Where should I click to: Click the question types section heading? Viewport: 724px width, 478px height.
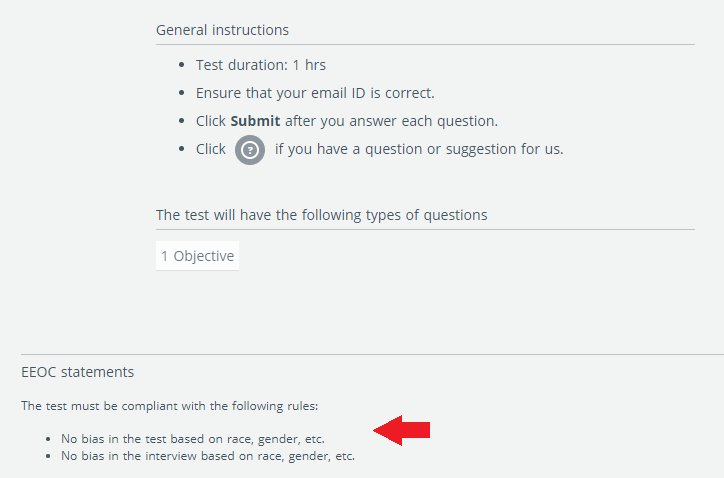pos(321,215)
